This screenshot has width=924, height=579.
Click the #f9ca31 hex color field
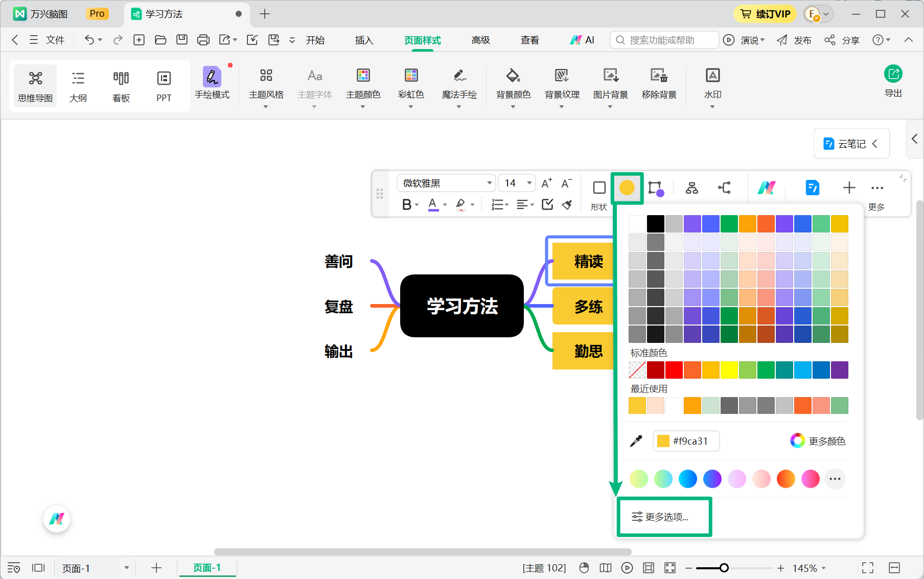pos(686,441)
